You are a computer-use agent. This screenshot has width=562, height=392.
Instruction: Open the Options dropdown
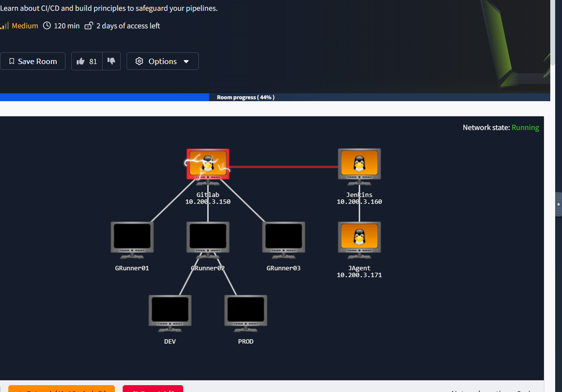162,61
